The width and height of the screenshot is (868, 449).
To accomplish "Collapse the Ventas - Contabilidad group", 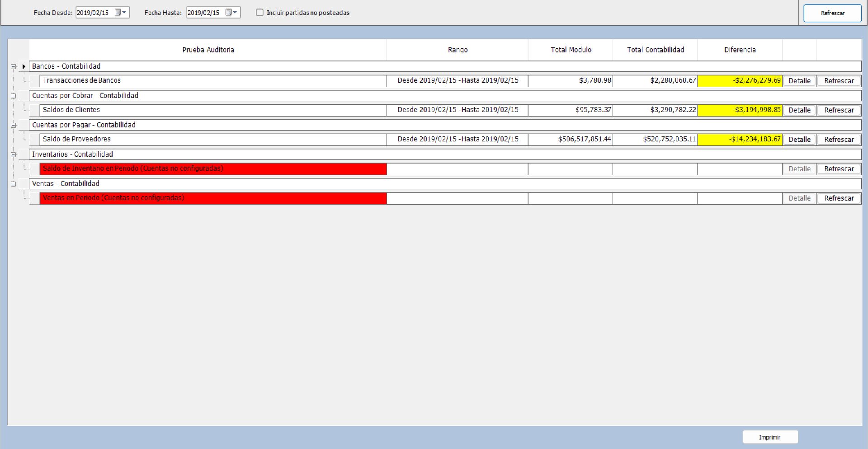I will (13, 183).
